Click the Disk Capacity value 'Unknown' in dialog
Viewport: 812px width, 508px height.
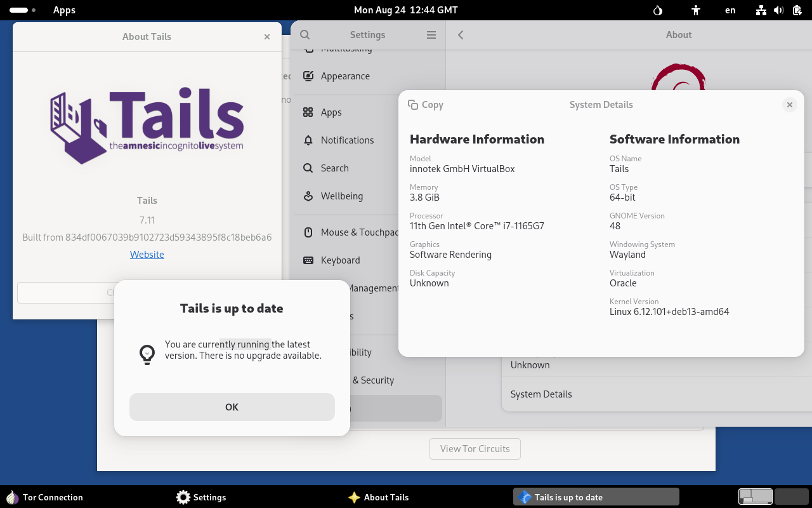[x=429, y=283]
